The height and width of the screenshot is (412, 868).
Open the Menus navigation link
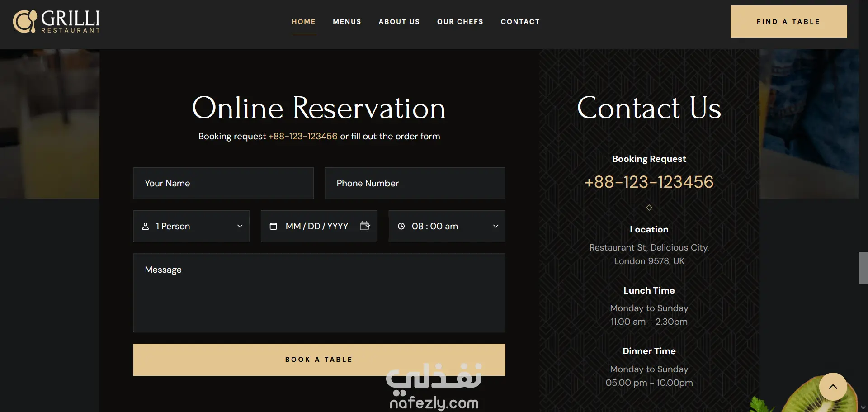click(x=347, y=22)
